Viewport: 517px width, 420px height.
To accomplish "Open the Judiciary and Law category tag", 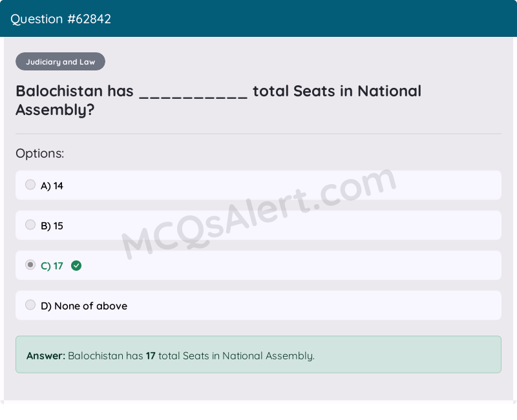I will pyautogui.click(x=60, y=62).
